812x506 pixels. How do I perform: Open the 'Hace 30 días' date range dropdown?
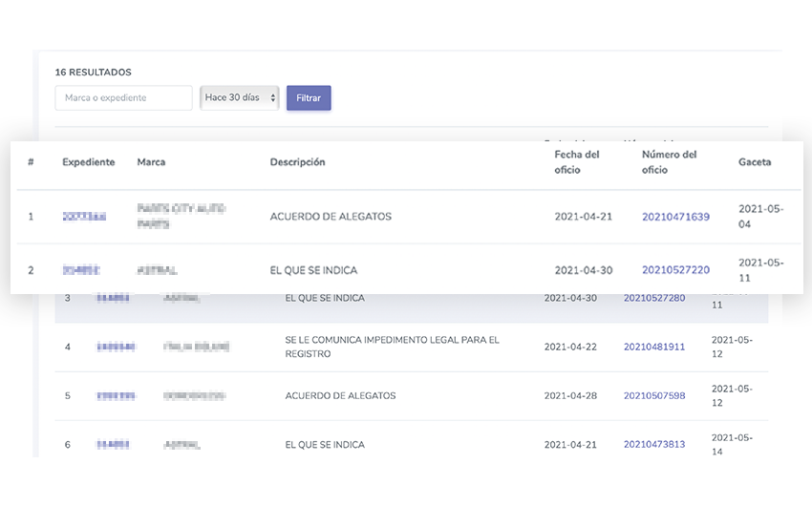(x=239, y=97)
